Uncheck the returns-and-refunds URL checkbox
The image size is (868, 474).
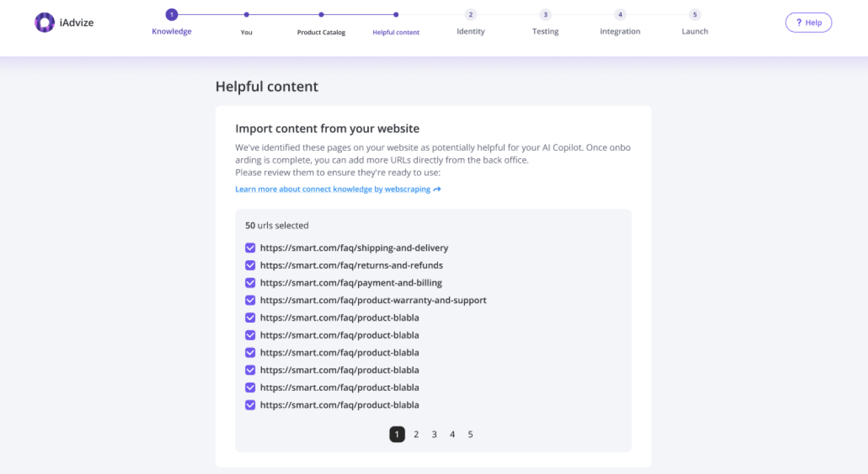click(250, 266)
